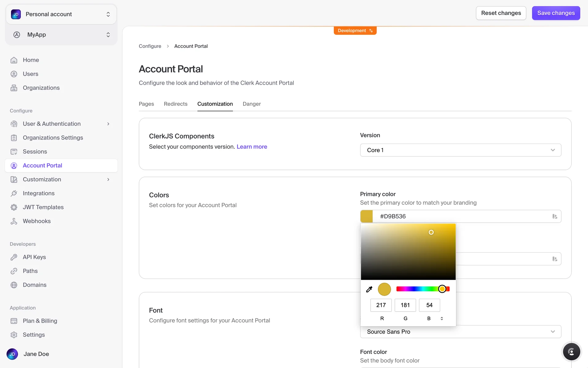The image size is (588, 368).
Task: Follow the Learn more link
Action: pyautogui.click(x=252, y=147)
